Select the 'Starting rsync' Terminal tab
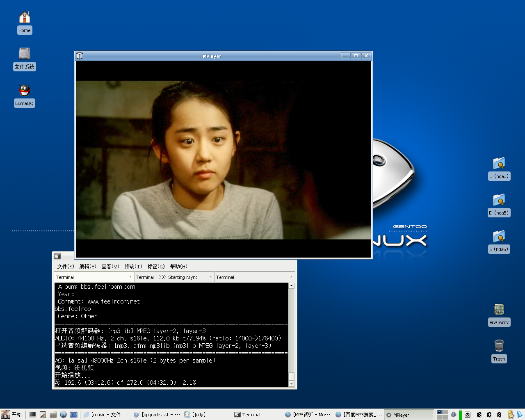 (174, 277)
